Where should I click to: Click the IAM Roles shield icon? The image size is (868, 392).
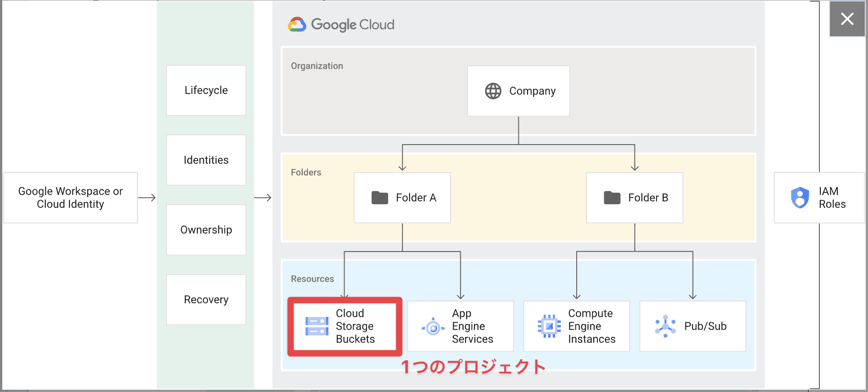[x=800, y=198]
